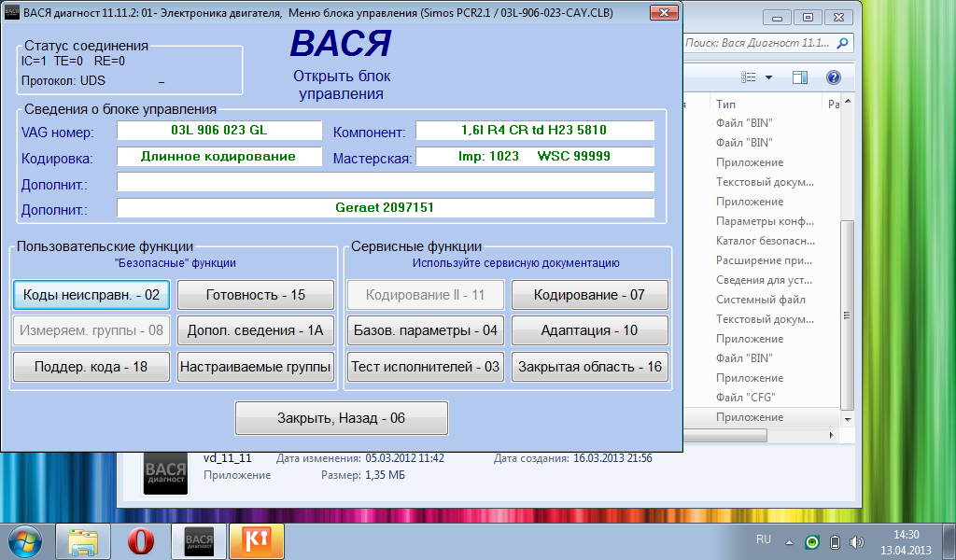Click the Кодирование - 07 button
This screenshot has height=560, width=956.
(x=589, y=295)
